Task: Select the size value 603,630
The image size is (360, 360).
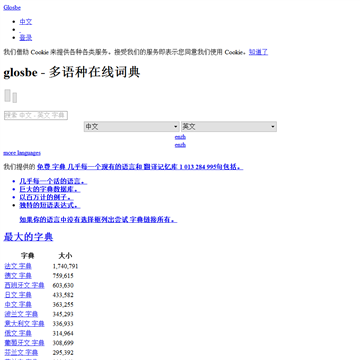Action: pos(63,286)
